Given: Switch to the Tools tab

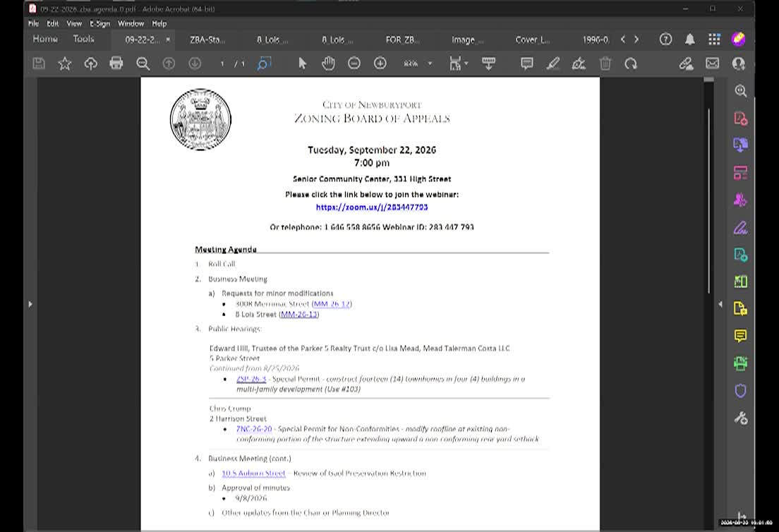Looking at the screenshot, I should [83, 39].
